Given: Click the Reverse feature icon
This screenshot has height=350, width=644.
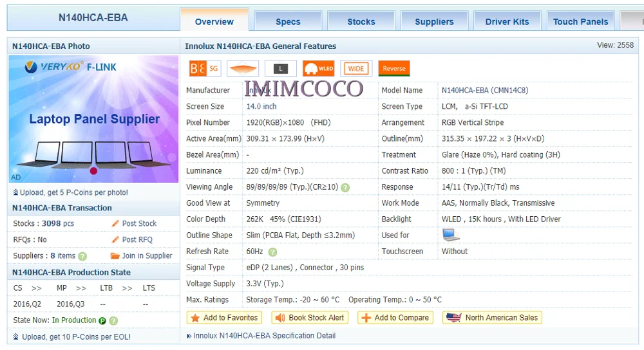Looking at the screenshot, I should [394, 69].
